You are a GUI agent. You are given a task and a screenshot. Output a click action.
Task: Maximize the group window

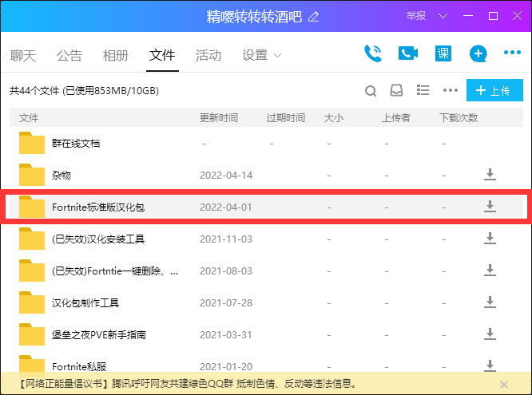pyautogui.click(x=493, y=16)
